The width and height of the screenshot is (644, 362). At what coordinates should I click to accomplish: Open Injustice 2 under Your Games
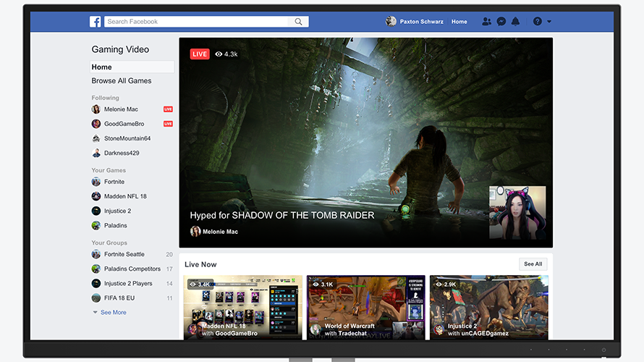click(x=117, y=211)
